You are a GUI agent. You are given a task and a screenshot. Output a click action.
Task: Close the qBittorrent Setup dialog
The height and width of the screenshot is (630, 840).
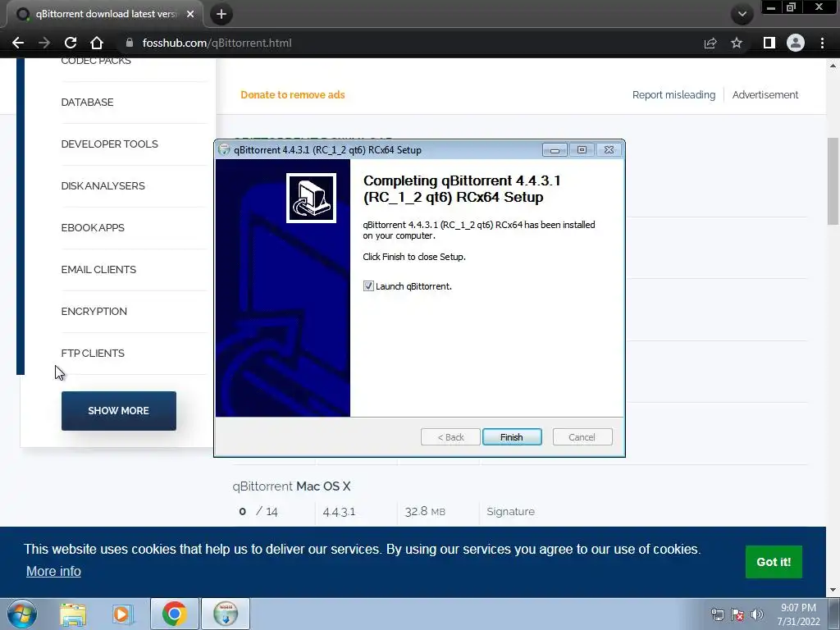coord(609,150)
